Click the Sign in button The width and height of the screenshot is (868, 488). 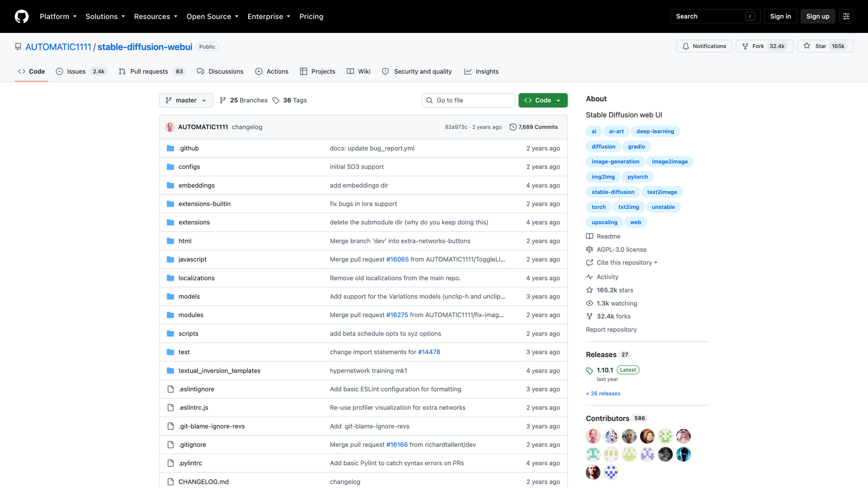tap(780, 16)
